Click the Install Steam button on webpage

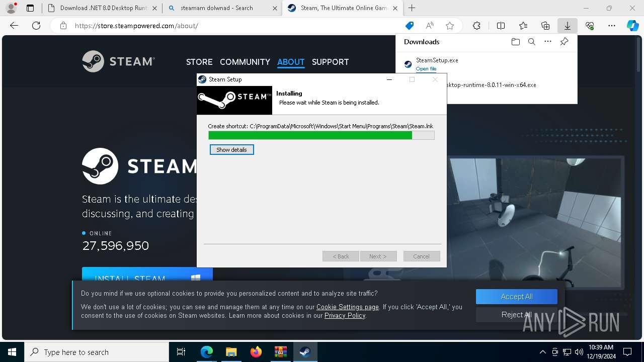pyautogui.click(x=147, y=274)
